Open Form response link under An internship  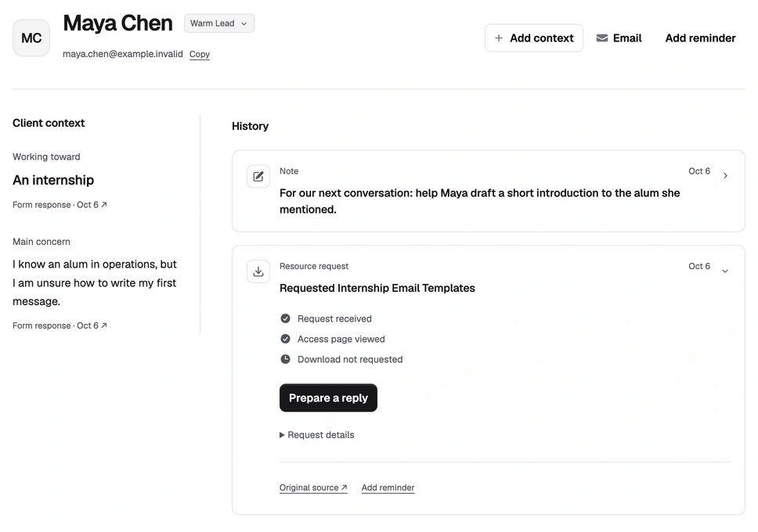[x=60, y=204]
